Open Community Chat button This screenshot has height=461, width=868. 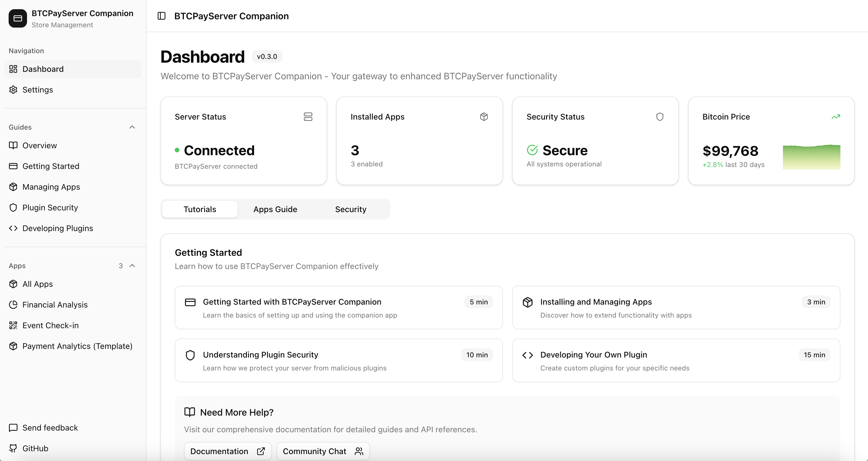click(322, 451)
